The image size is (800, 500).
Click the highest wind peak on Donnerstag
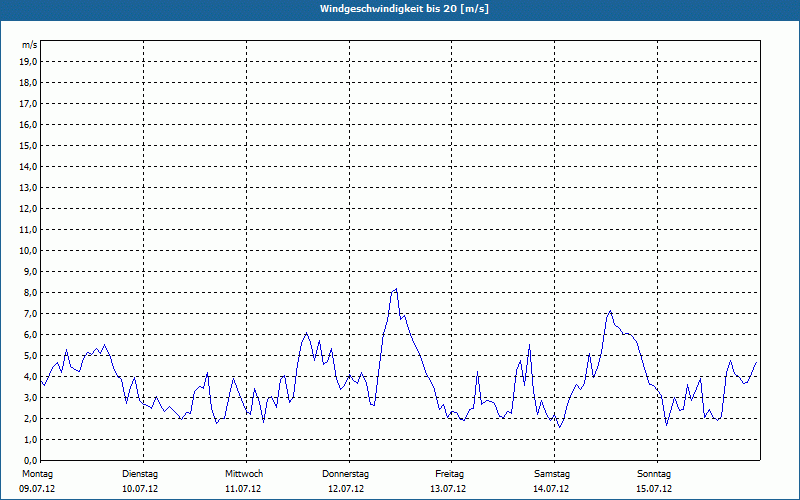tap(396, 289)
